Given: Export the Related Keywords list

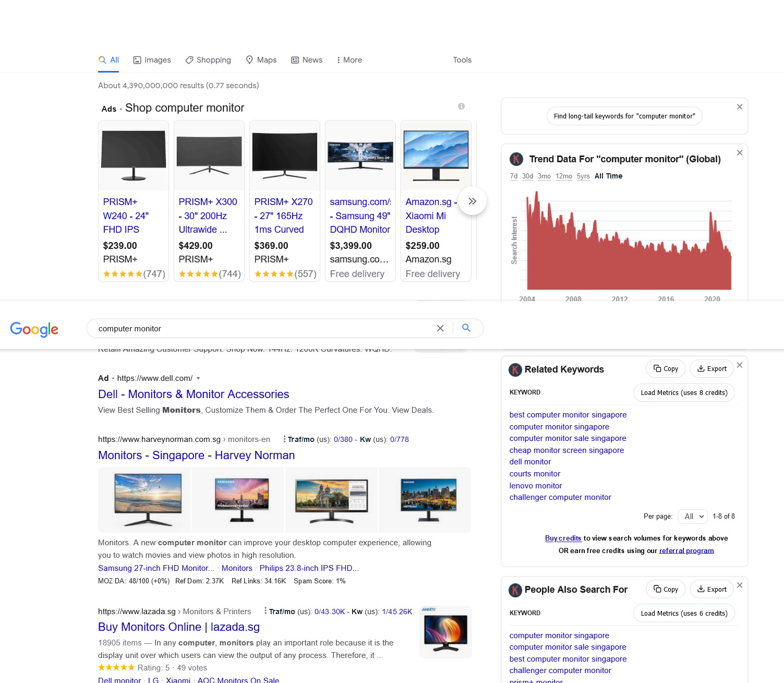Looking at the screenshot, I should tap(712, 368).
